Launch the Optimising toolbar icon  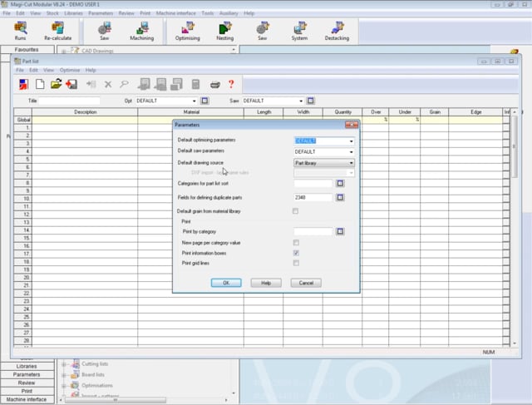(x=187, y=31)
